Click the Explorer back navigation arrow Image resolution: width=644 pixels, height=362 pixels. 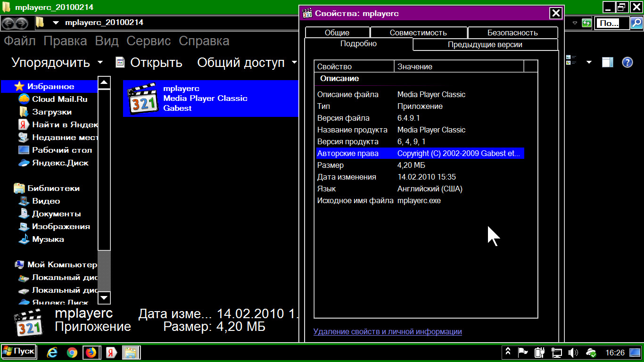point(9,23)
